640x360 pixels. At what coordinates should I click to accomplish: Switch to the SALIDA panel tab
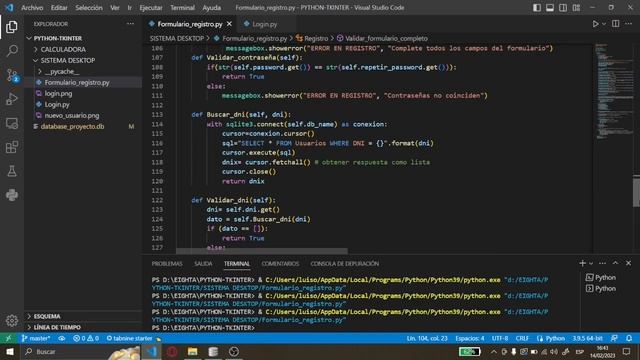click(203, 264)
